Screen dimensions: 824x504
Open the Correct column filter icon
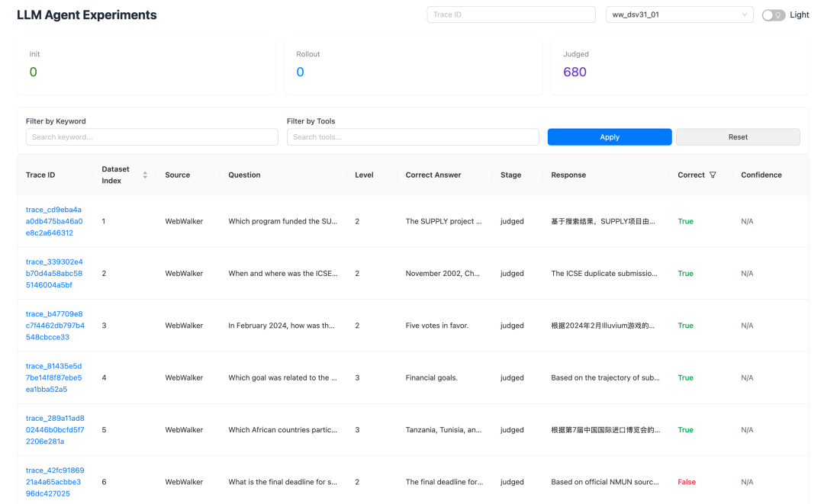[x=713, y=175]
